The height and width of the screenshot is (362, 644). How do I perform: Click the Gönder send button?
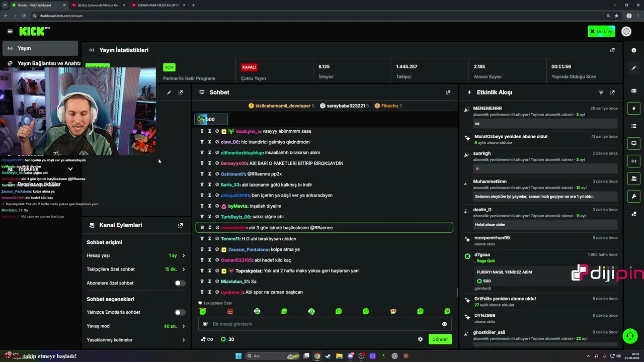[440, 339]
